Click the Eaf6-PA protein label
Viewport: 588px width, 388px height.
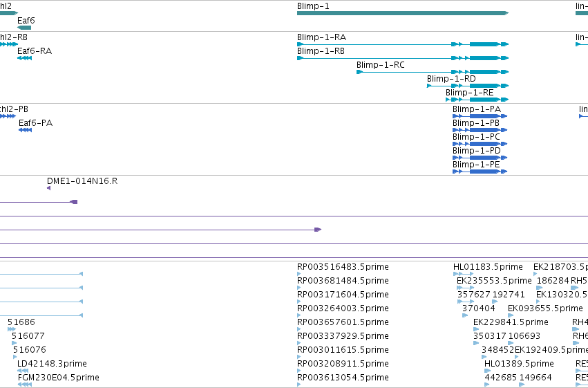tap(36, 123)
